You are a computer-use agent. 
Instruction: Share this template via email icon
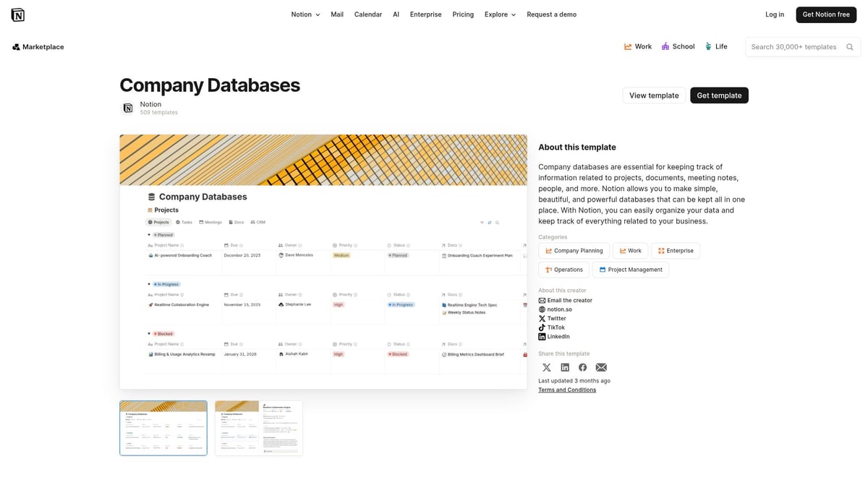click(x=601, y=367)
